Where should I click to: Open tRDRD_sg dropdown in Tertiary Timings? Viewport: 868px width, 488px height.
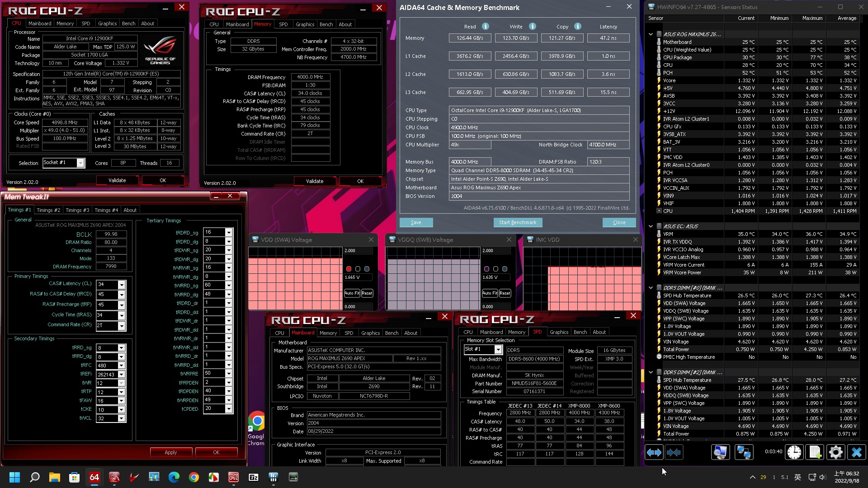[229, 232]
